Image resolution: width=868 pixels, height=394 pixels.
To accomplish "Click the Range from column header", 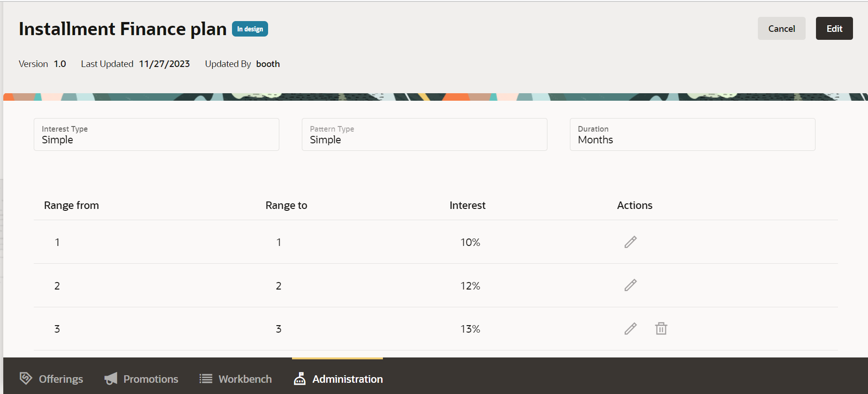I will (x=71, y=205).
